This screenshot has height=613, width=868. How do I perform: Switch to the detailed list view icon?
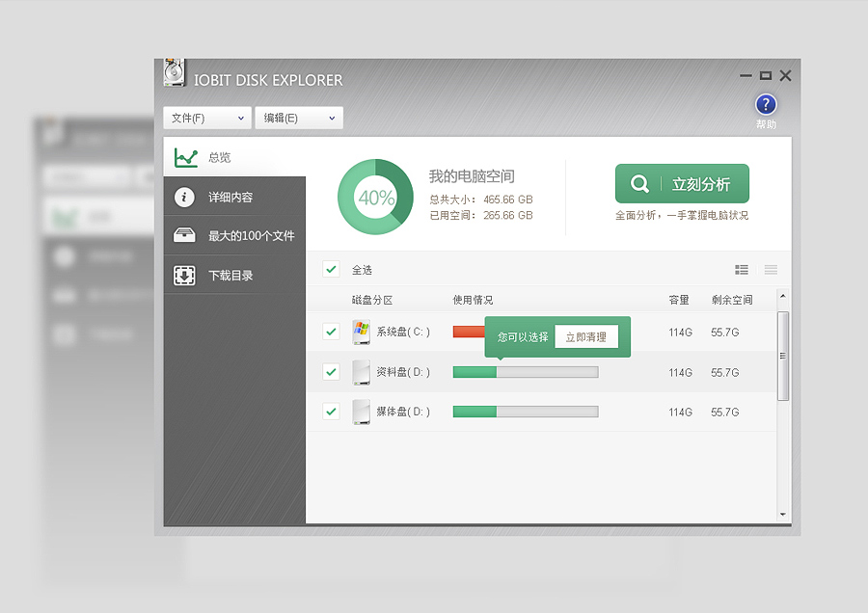tap(742, 270)
